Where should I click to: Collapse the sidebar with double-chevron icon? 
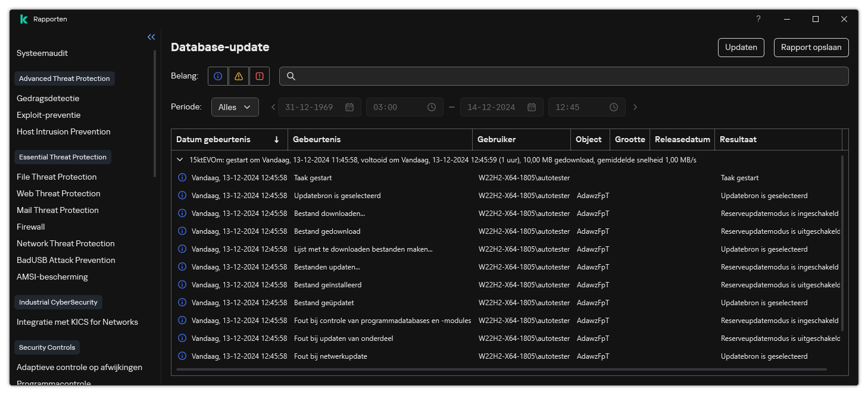(151, 37)
